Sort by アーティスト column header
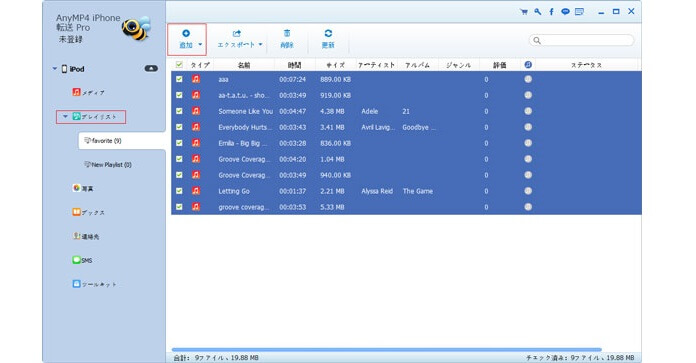The image size is (696, 363). point(376,65)
